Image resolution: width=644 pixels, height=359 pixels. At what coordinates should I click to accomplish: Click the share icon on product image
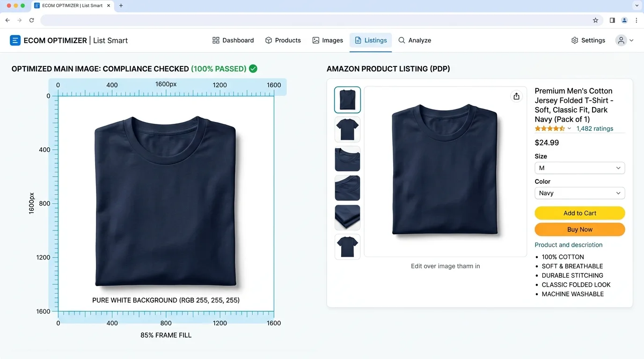(516, 96)
